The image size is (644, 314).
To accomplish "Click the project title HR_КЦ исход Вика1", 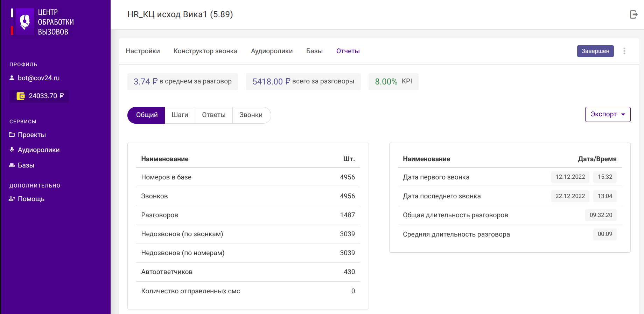I will point(180,14).
